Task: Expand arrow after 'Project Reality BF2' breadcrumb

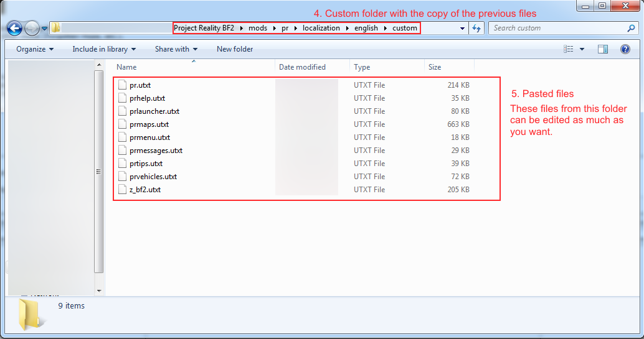Action: (241, 28)
